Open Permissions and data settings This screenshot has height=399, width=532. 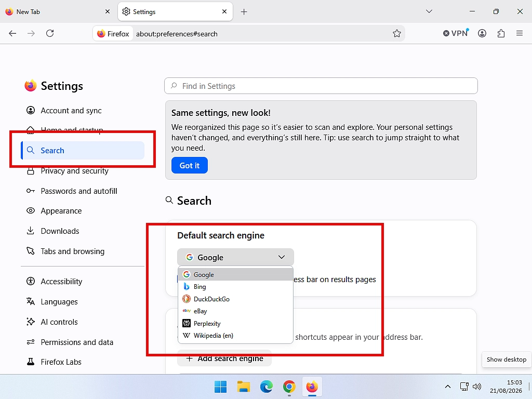[x=83, y=342]
